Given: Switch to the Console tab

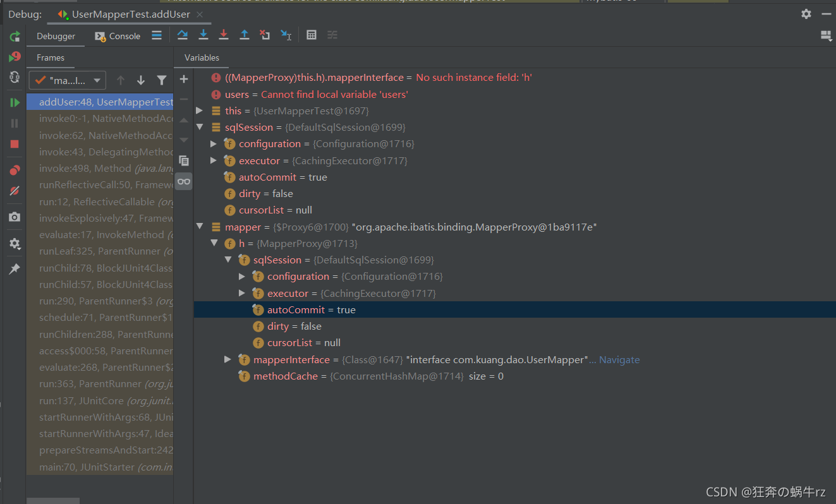Looking at the screenshot, I should 118,36.
